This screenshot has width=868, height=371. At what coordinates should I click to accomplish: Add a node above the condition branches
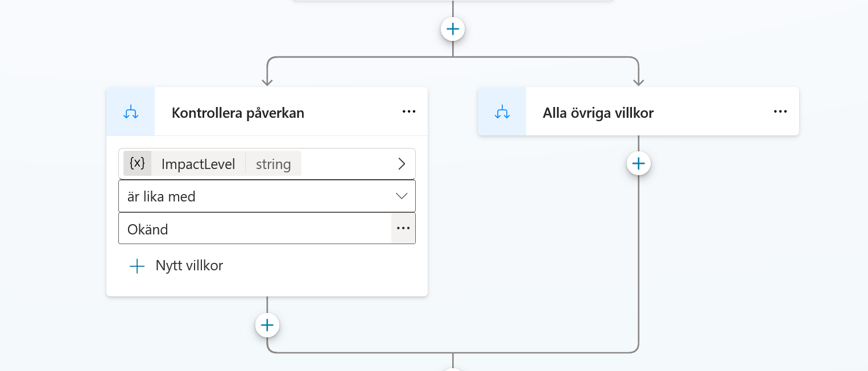tap(453, 29)
